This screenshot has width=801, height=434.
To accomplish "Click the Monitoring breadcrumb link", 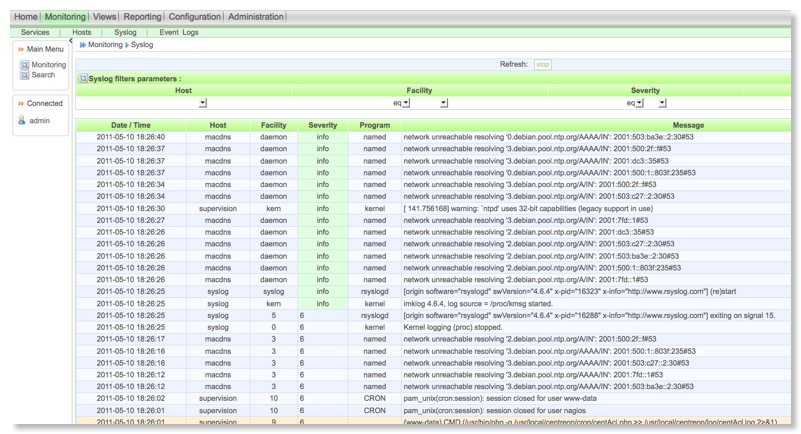I will tap(105, 45).
